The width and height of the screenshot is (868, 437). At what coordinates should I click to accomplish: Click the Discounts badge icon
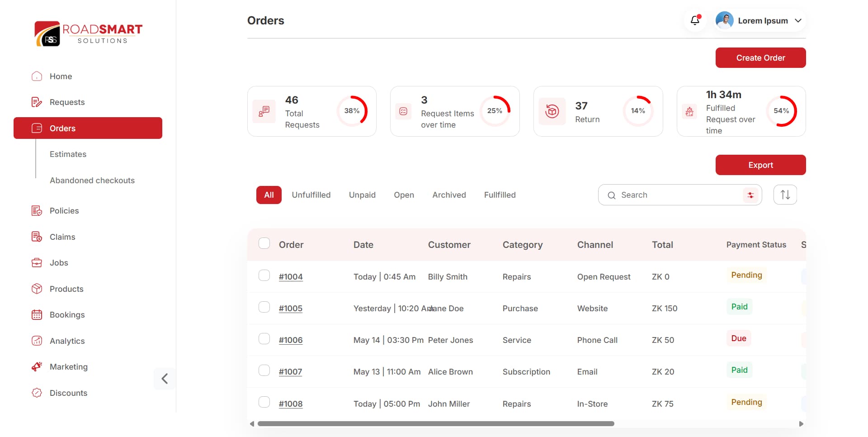tap(37, 393)
